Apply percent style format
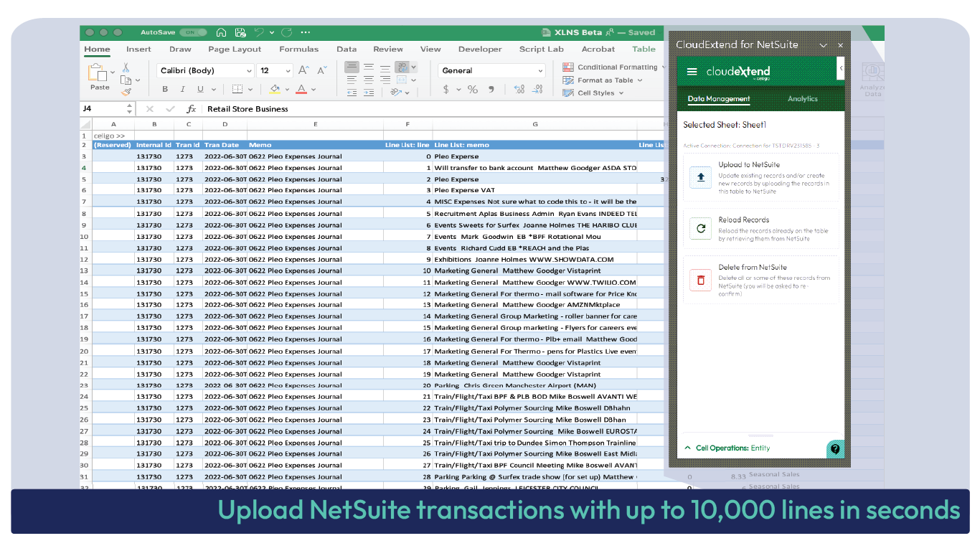 473,90
